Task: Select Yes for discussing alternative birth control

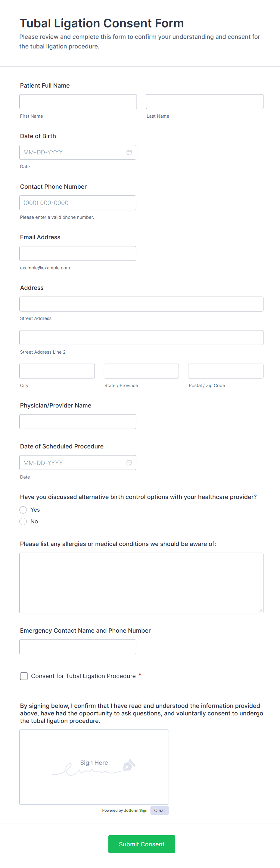Action: 23,510
